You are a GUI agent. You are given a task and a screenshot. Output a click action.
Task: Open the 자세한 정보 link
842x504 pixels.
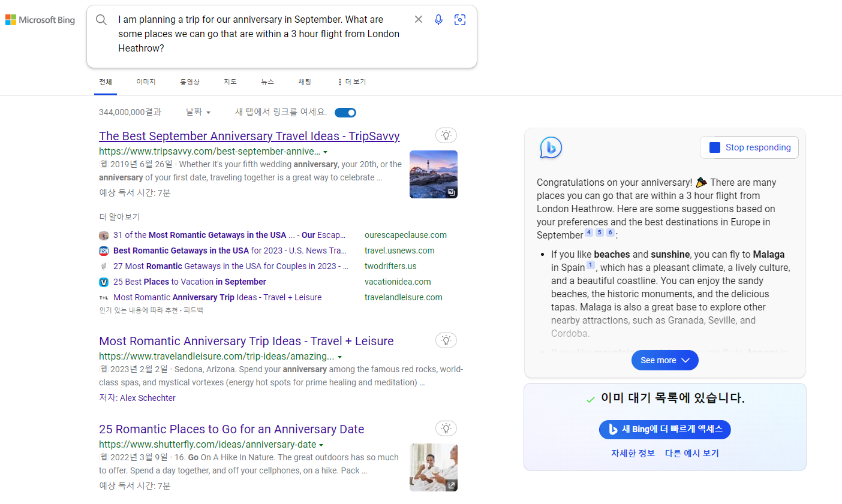[633, 453]
